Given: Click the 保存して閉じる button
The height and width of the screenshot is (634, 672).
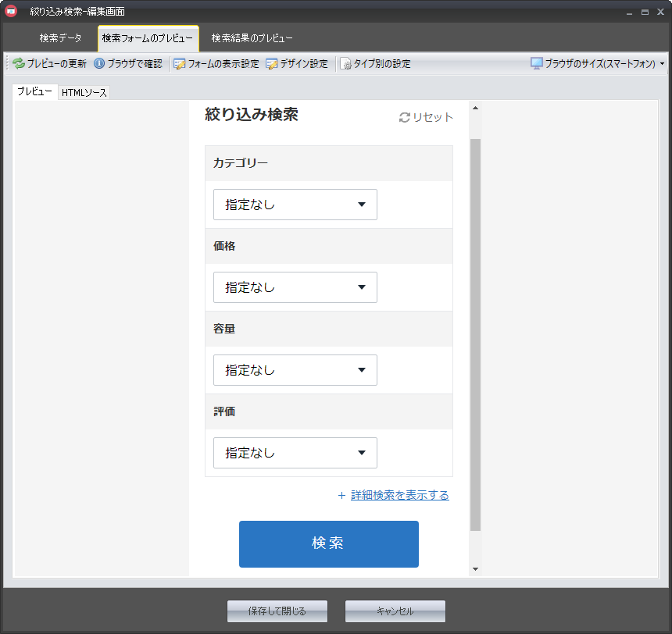Looking at the screenshot, I should click(x=277, y=611).
